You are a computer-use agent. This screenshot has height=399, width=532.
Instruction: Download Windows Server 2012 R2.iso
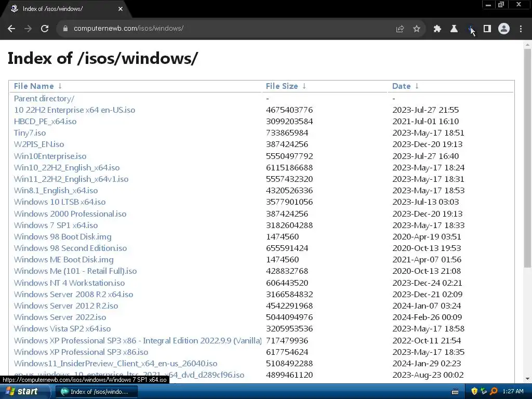pyautogui.click(x=66, y=305)
